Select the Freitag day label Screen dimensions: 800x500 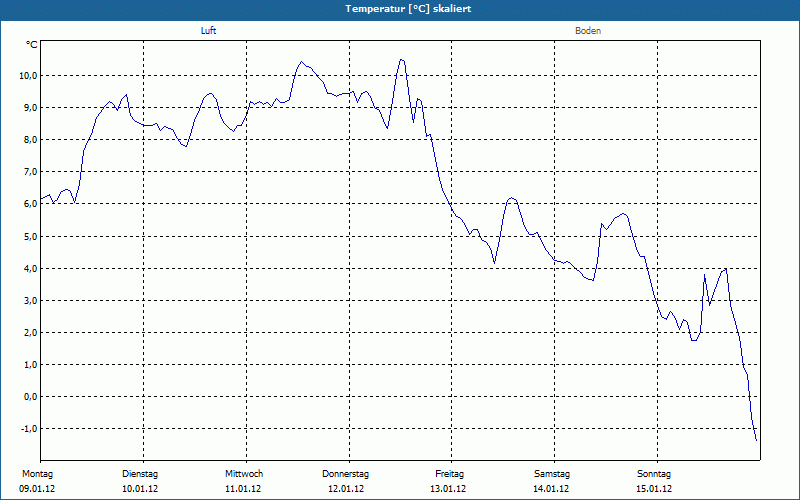pos(449,474)
